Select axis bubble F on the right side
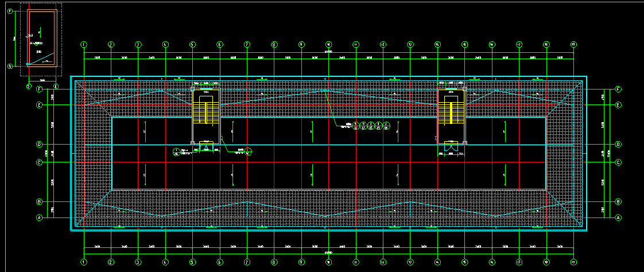 coord(618,90)
